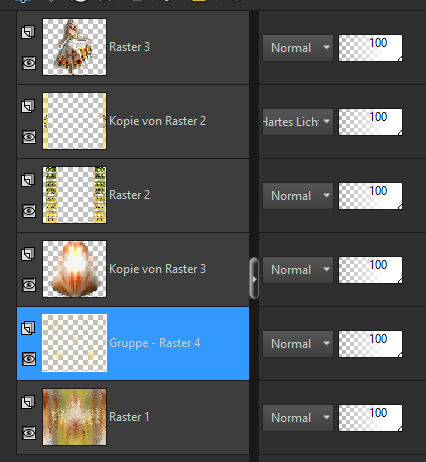Viewport: 426px width, 462px height.
Task: Click layer type icon of Kopie von Raster 2
Action: pyautogui.click(x=28, y=106)
